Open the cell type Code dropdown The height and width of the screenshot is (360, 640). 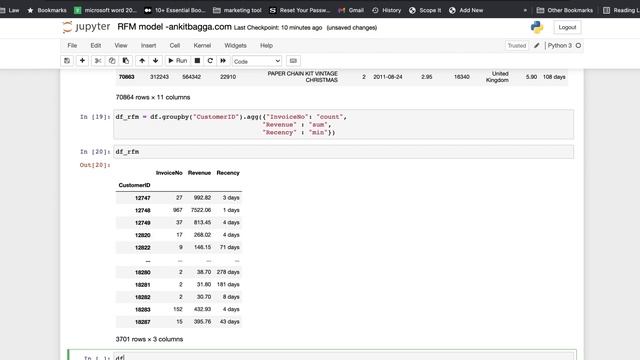[257, 61]
